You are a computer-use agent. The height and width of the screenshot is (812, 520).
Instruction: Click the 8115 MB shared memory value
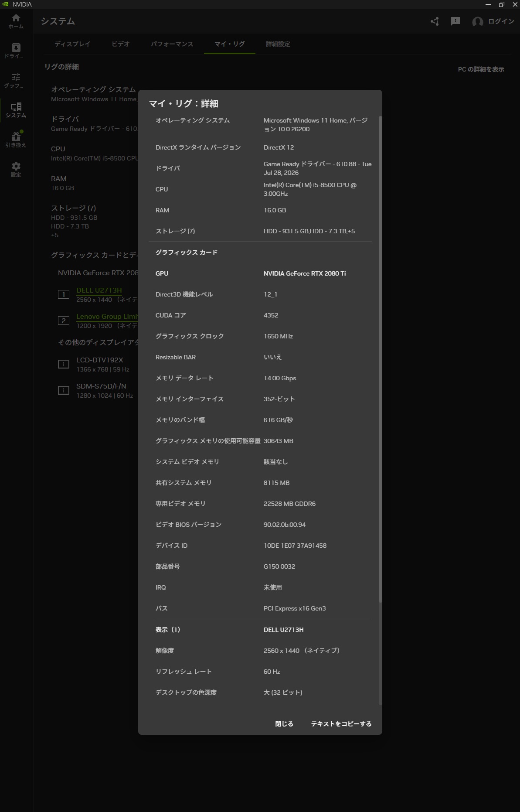276,483
